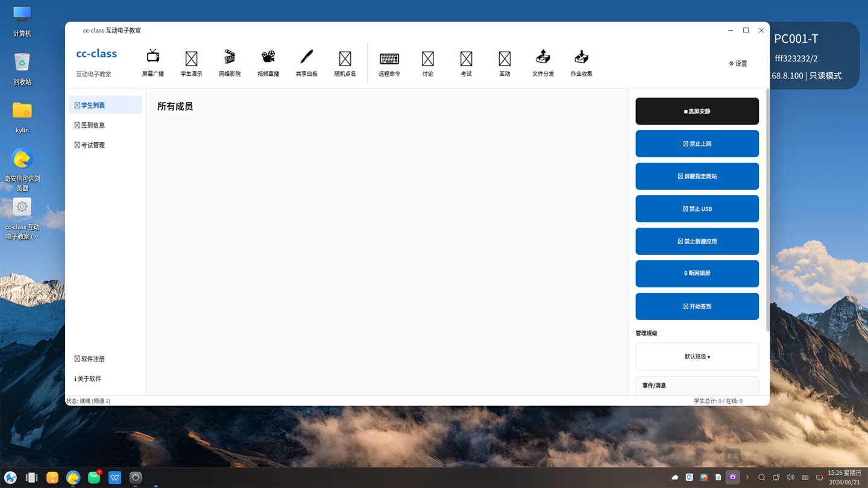Screen dimensions: 868x488
Task: Click the 学生总计: 0 / 在线: 0 status text
Action: click(x=718, y=401)
